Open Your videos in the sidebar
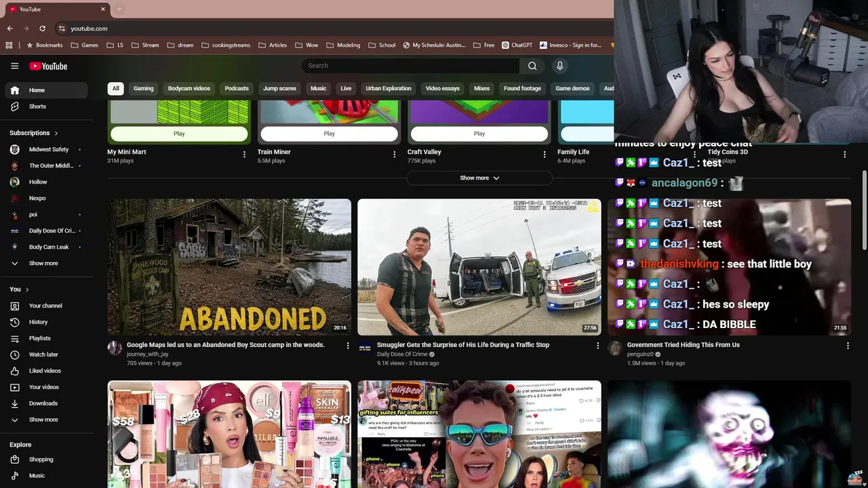Viewport: 868px width, 488px height. pos(46,387)
